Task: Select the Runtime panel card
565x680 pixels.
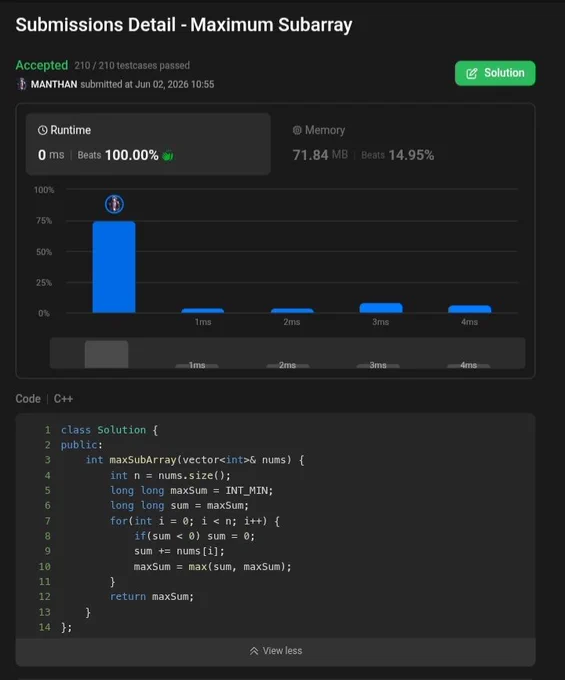Action: (148, 144)
